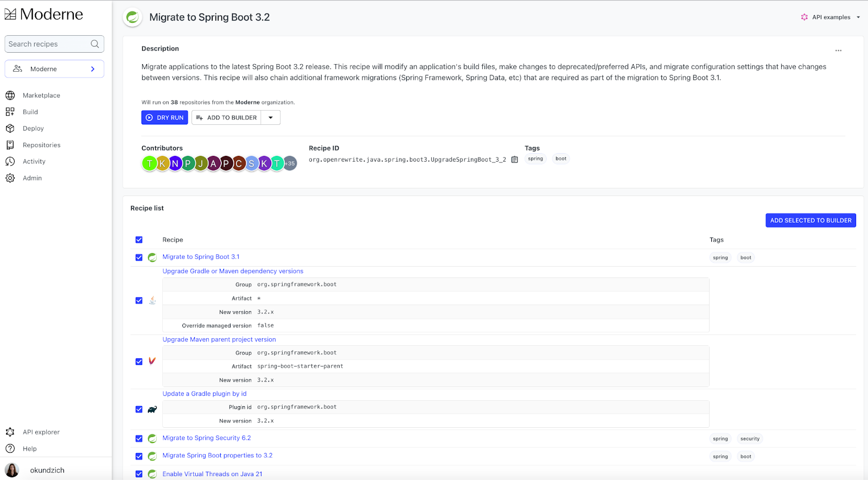Open Upgrade Gradle or Maven dependency versions link
Screen dimensions: 868x480
pos(233,271)
